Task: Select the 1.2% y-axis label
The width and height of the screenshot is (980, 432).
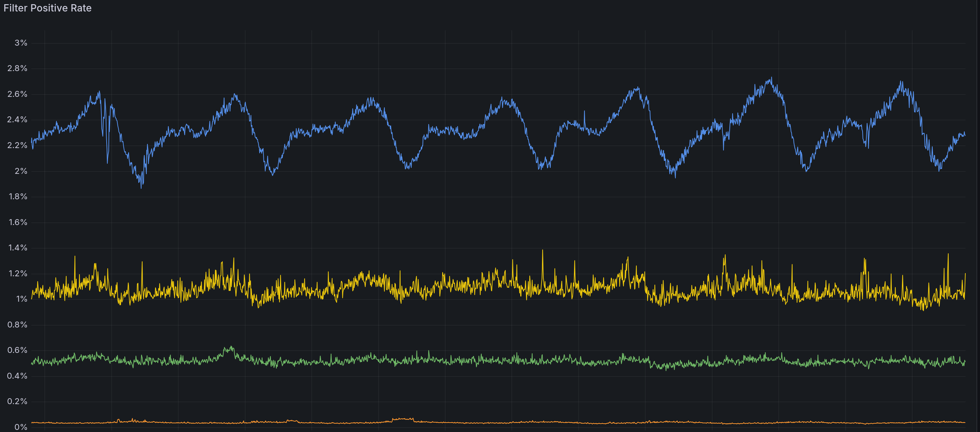Action: pos(18,274)
